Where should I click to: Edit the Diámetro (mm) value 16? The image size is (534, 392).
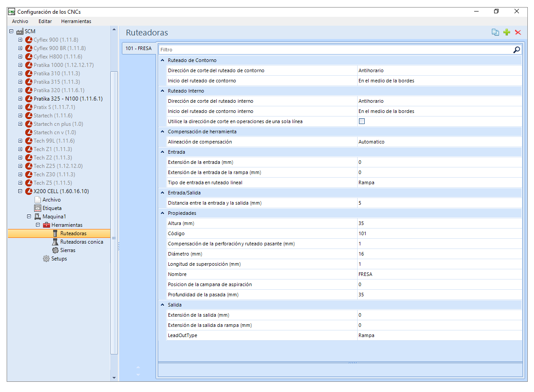point(440,254)
